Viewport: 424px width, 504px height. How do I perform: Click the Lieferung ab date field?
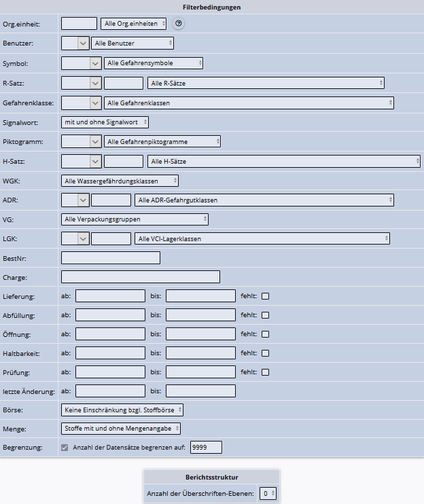pos(110,296)
